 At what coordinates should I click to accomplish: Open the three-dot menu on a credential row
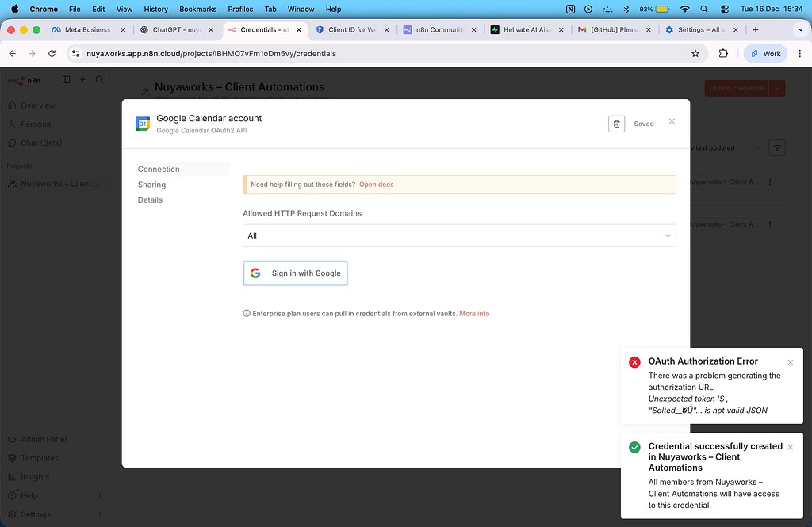point(770,181)
